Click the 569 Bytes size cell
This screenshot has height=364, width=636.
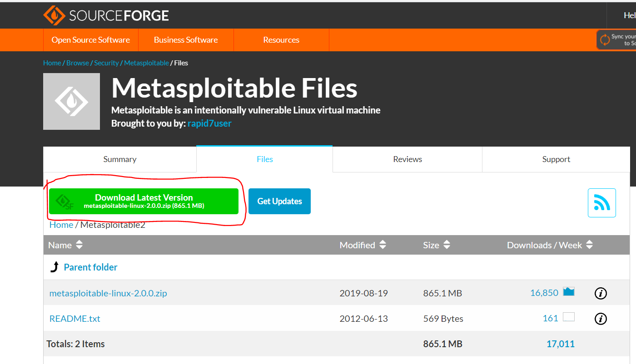pos(443,319)
